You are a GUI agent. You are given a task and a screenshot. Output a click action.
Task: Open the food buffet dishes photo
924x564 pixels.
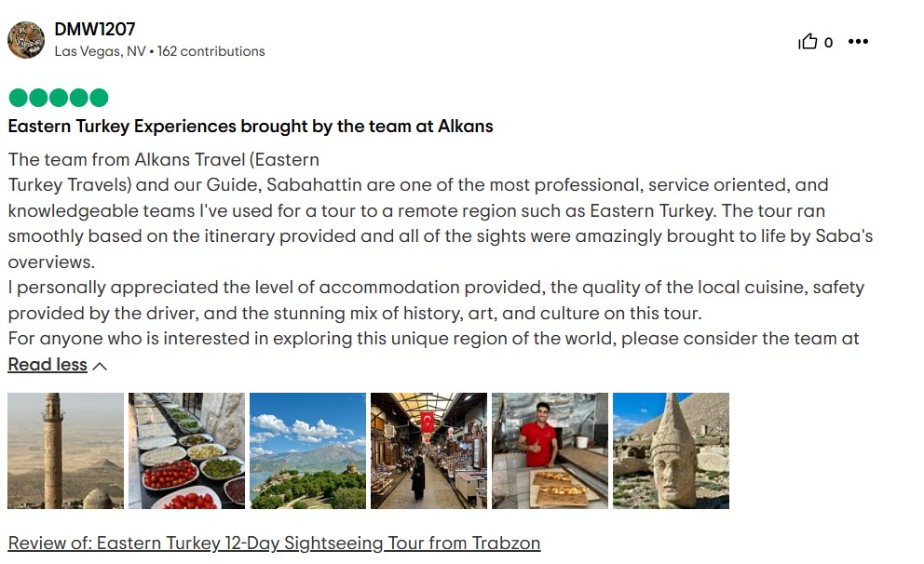(x=186, y=450)
